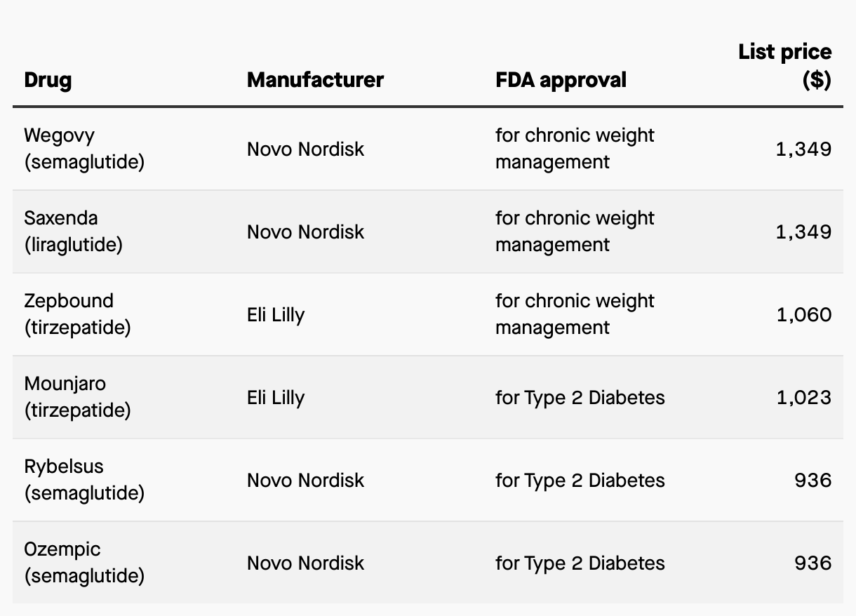
Task: Click the Wegovy (semaglutide) drug cell
Action: tap(84, 149)
